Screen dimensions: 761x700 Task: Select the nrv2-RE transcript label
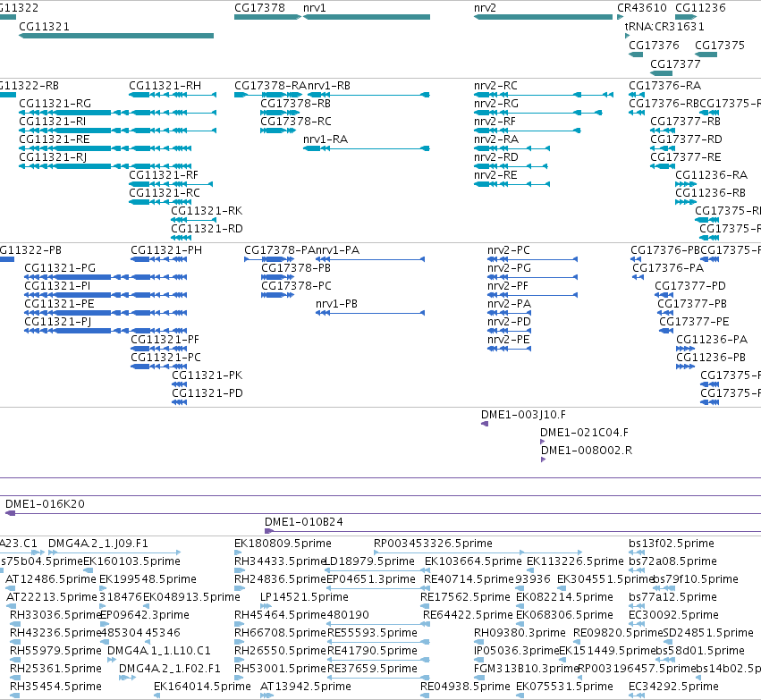(x=495, y=175)
